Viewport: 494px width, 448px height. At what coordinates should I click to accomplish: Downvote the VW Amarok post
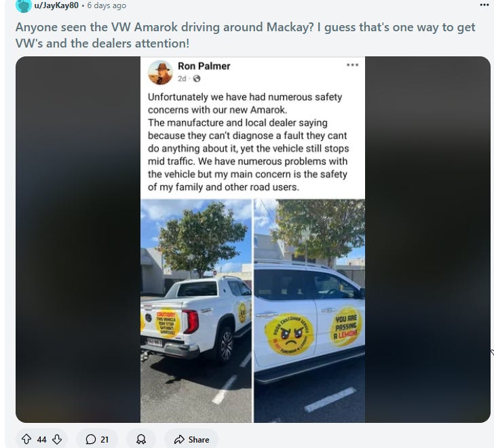click(x=57, y=439)
